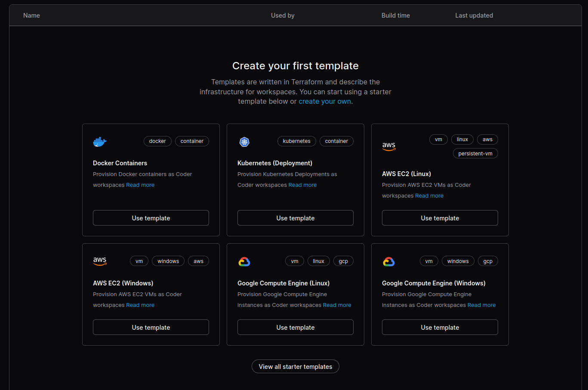The image size is (588, 390).
Task: Open Read more for Google Compute Engine (Linux)
Action: [x=337, y=305]
